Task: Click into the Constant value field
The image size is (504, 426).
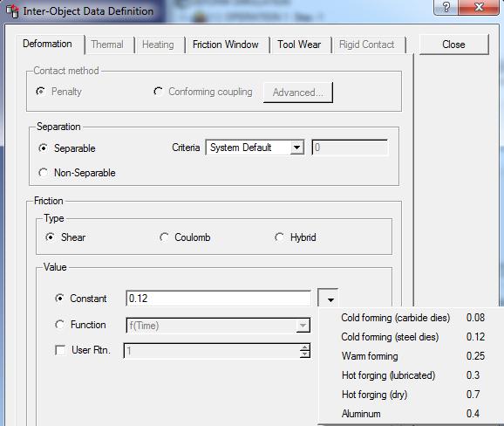Action: (219, 299)
